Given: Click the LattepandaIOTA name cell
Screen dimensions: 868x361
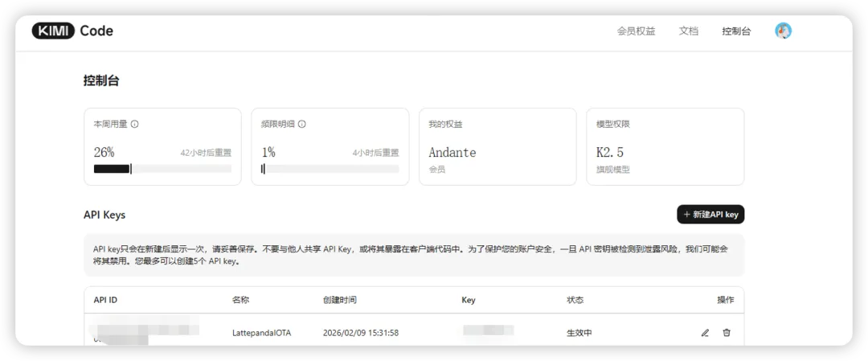Looking at the screenshot, I should click(x=261, y=333).
